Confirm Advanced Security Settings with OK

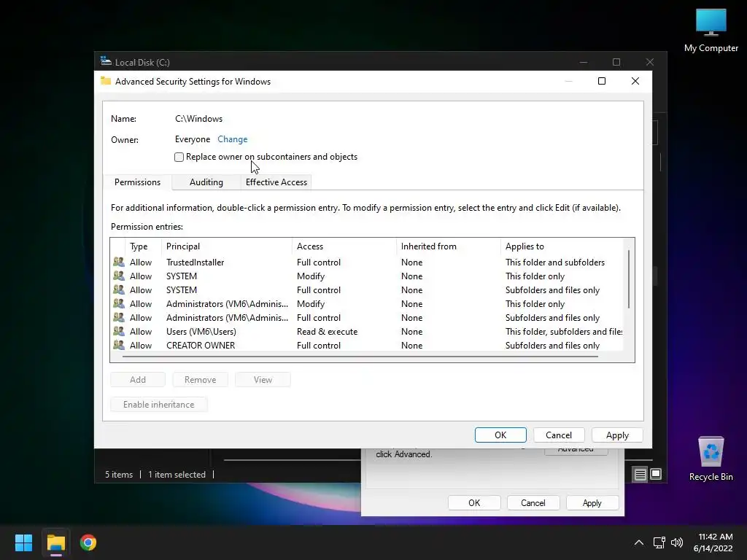pyautogui.click(x=500, y=435)
